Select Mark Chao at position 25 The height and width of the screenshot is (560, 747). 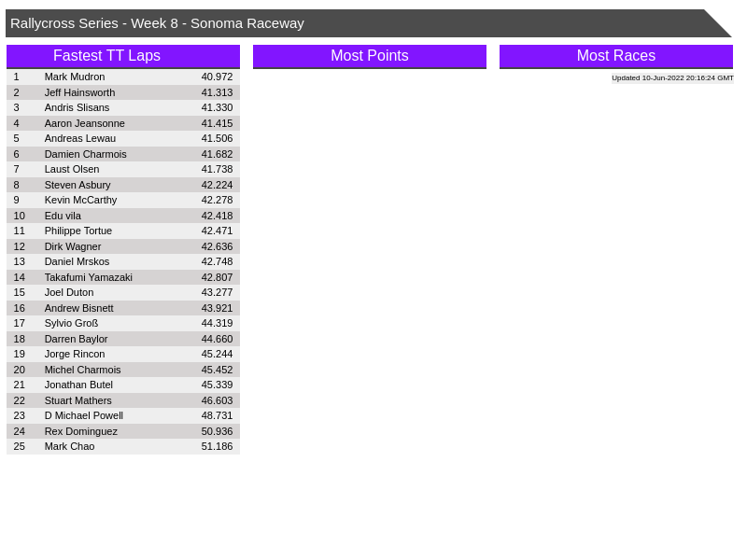click(x=69, y=446)
